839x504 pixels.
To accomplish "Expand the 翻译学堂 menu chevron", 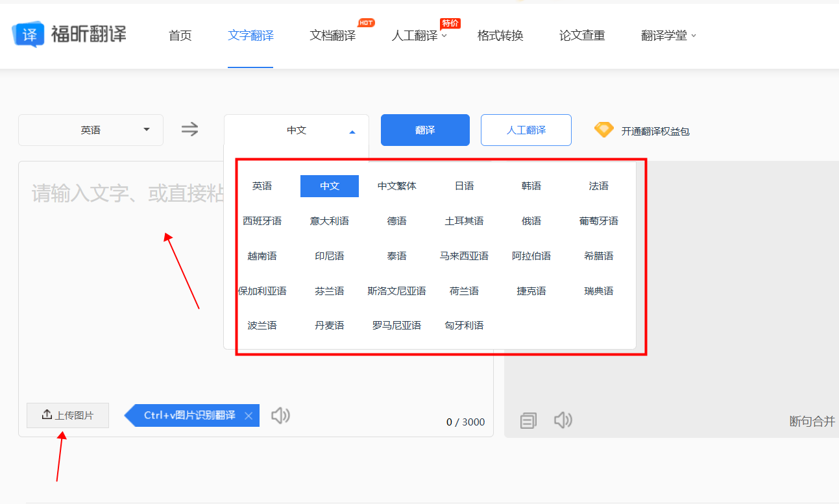I will [x=694, y=36].
